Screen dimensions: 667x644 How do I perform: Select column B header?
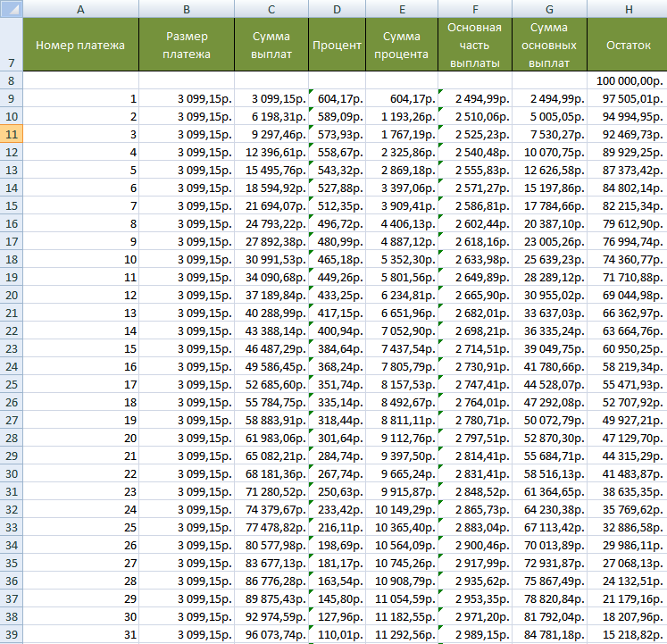(187, 9)
